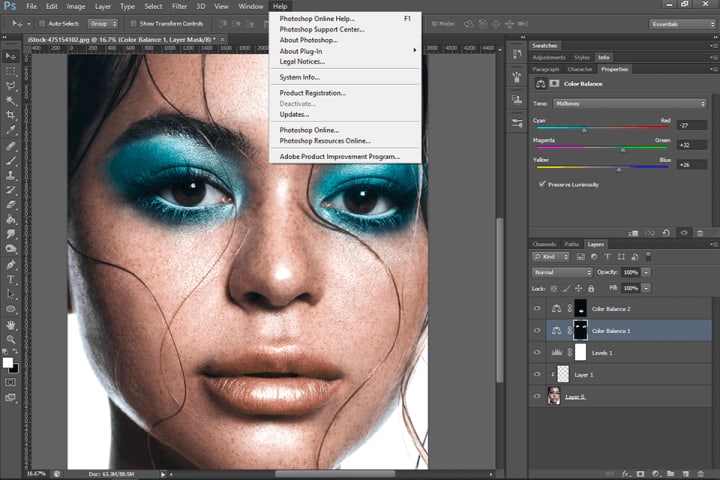The height and width of the screenshot is (480, 720).
Task: Choose Photoshop Online Help menu item
Action: pos(345,19)
